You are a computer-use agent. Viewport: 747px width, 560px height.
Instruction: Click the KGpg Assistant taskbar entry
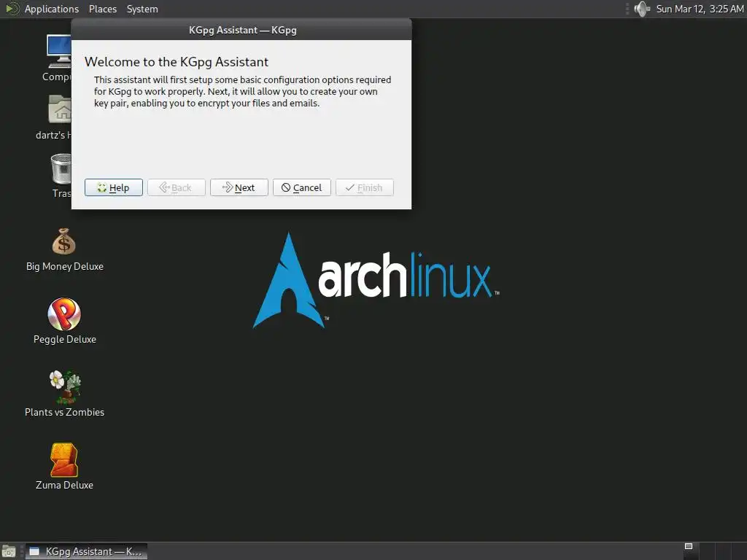click(86, 551)
